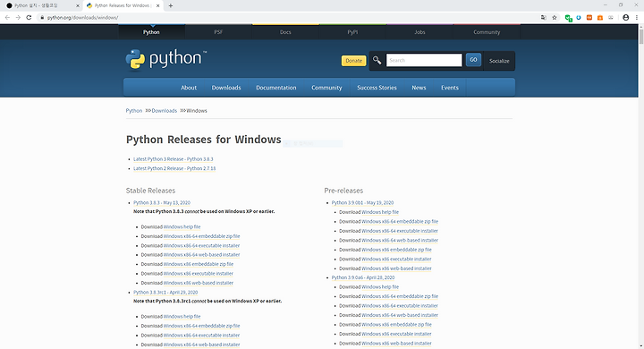This screenshot has height=349, width=644.
Task: Download Python 3.8.3 x86 executable installer
Action: 199,274
